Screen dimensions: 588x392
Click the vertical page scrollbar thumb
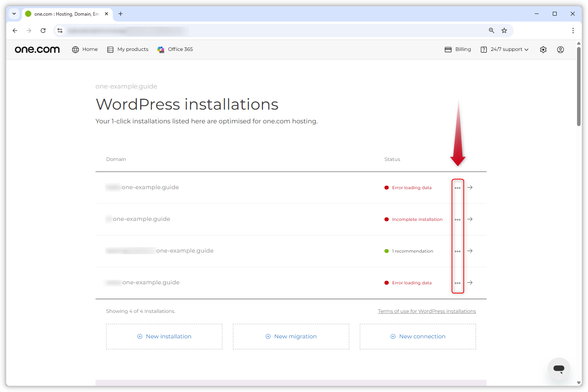[x=579, y=87]
